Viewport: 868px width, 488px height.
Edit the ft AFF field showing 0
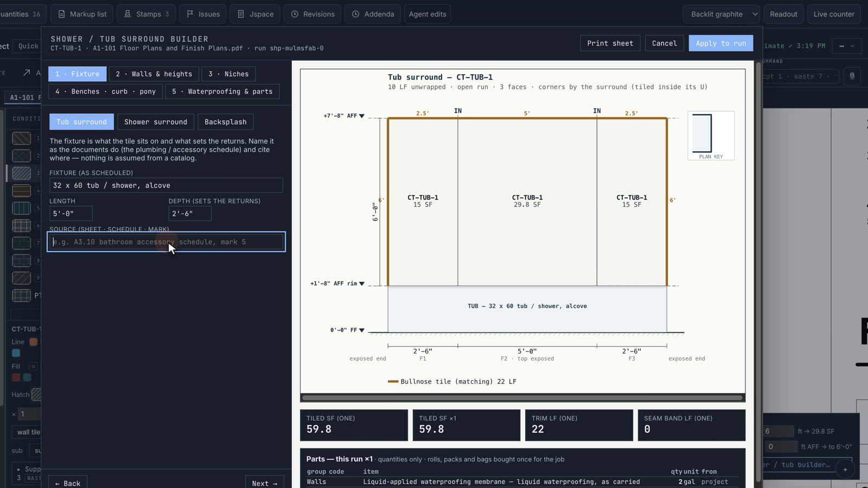(782, 447)
